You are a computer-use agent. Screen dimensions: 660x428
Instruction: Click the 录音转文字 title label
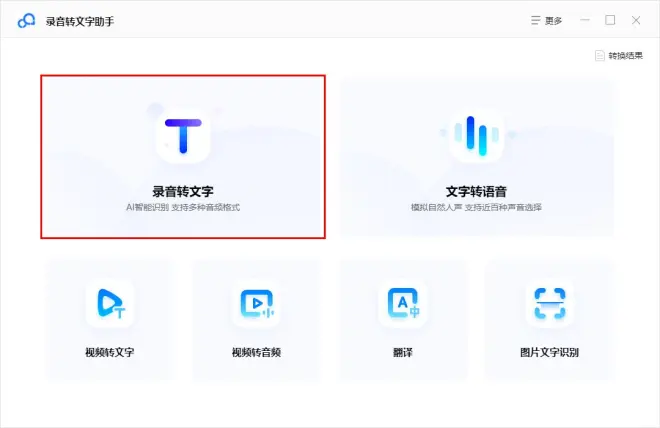pyautogui.click(x=183, y=190)
